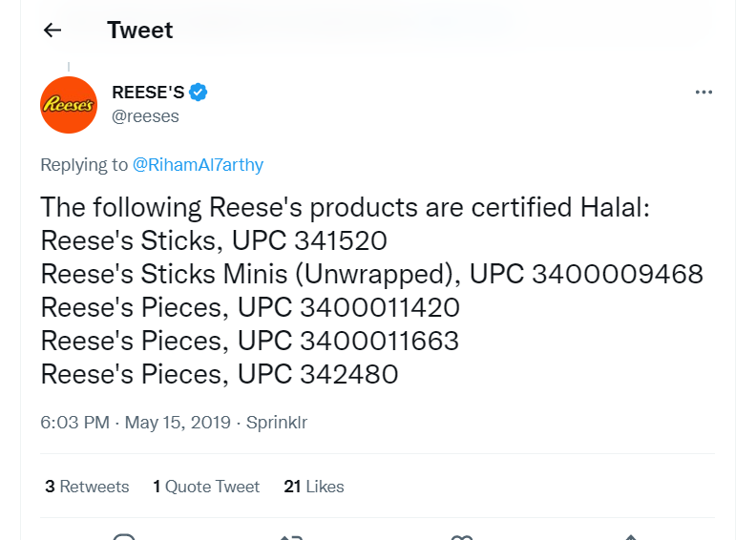Click the reply icon below the tweet
756x540 pixels.
pos(124,536)
